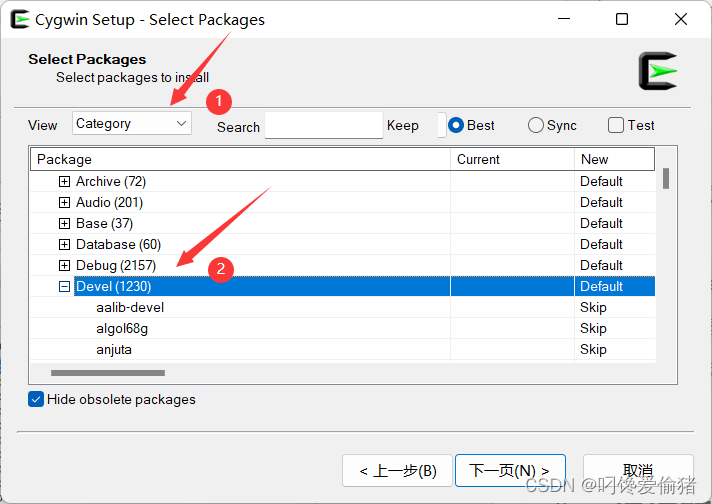
Task: Click the Current column header
Action: click(x=512, y=159)
